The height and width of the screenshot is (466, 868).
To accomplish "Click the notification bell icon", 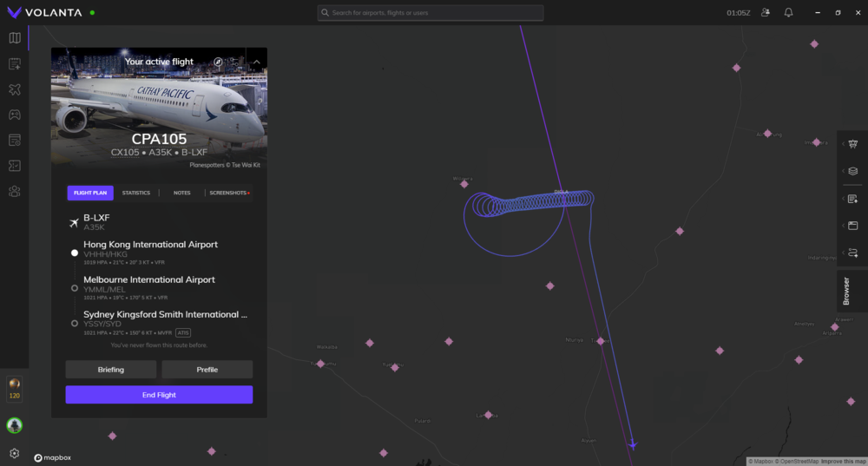I will pos(788,13).
